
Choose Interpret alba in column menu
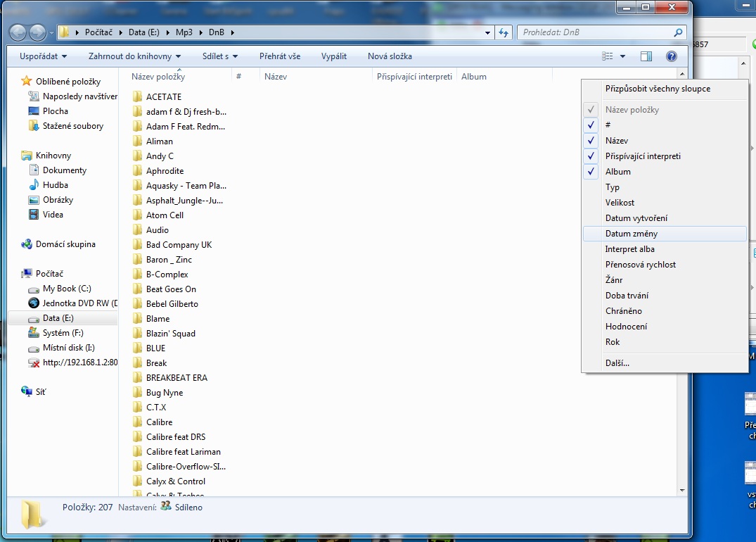[x=665, y=249]
